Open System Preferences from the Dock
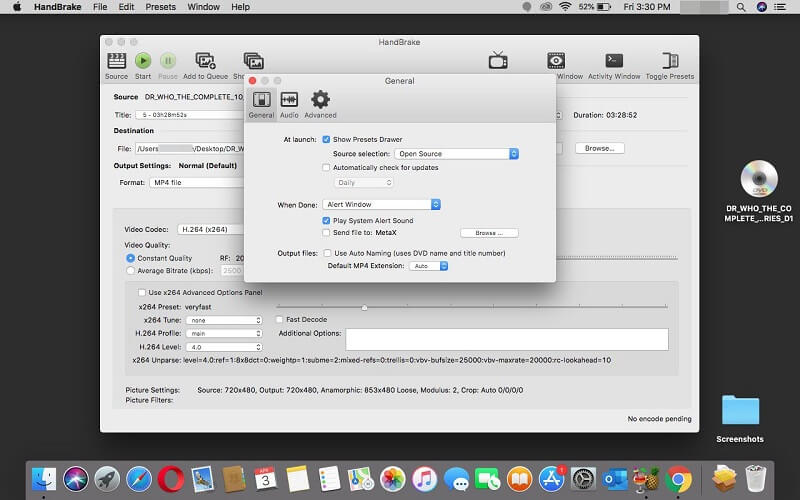The image size is (800, 500). click(583, 479)
